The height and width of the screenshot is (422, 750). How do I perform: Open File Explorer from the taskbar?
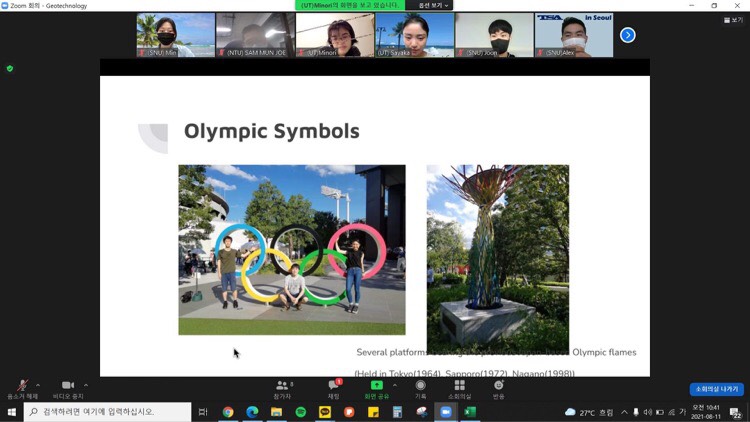276,411
